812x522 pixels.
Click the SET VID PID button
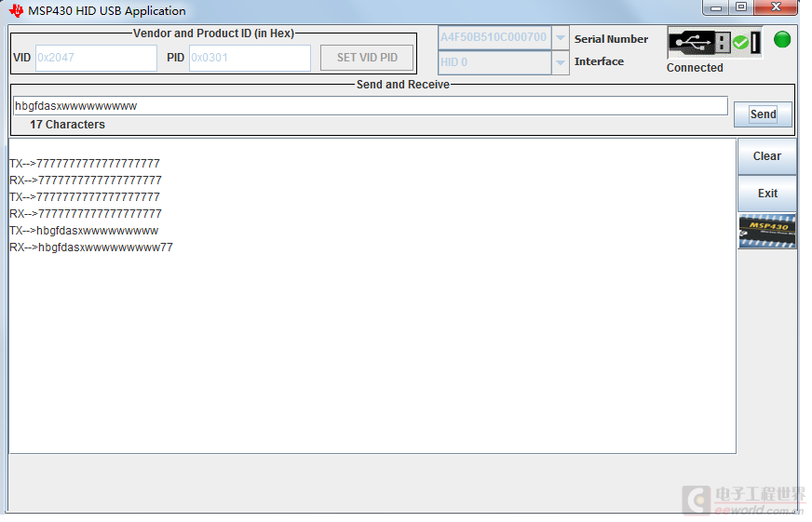click(367, 58)
